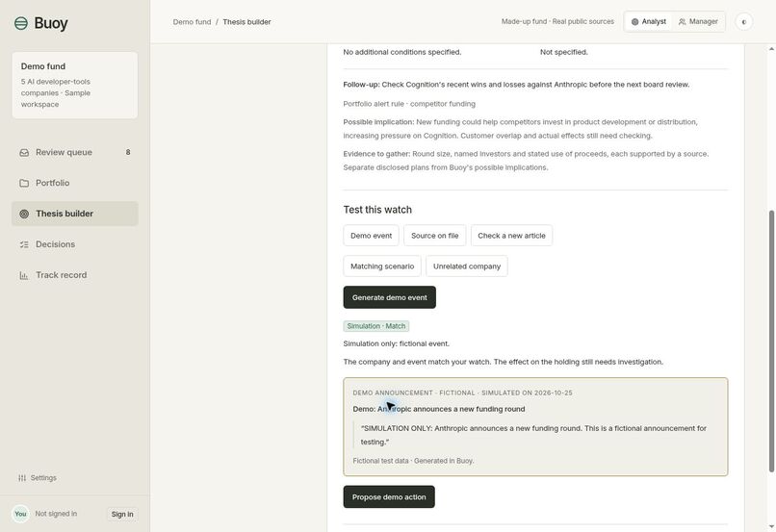Screen dimensions: 776x532
Task: Click 'Fictional test data · Generated in Buoy.' text
Action: tap(413, 461)
